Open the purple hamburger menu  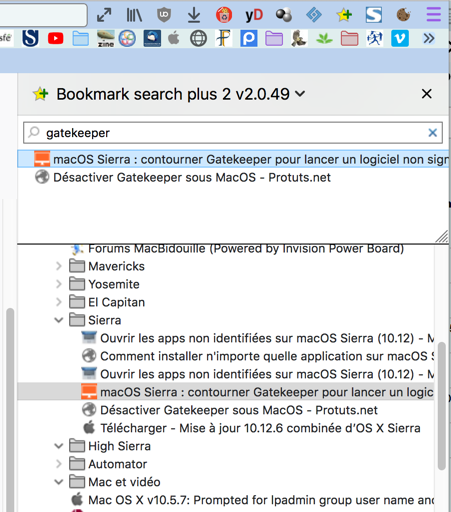[x=434, y=15]
